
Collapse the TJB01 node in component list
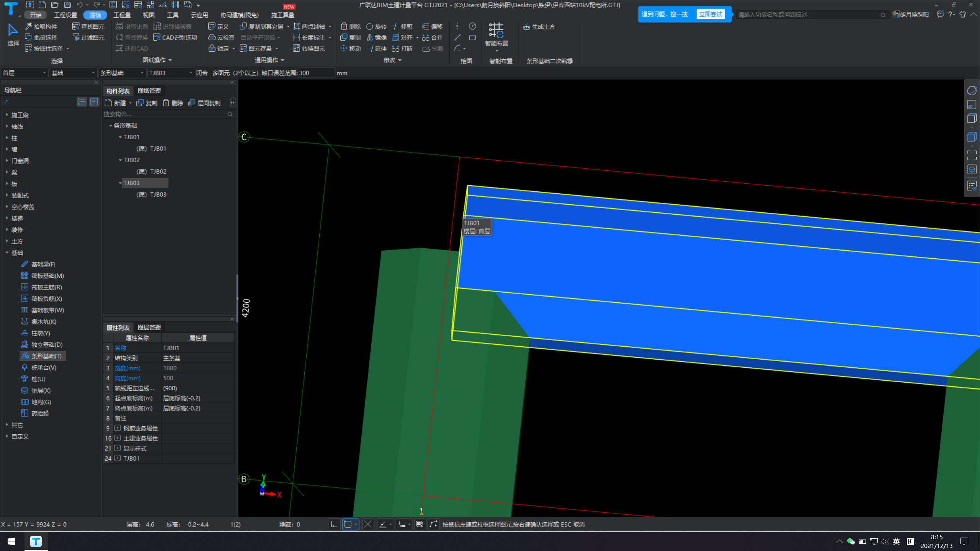tap(120, 137)
